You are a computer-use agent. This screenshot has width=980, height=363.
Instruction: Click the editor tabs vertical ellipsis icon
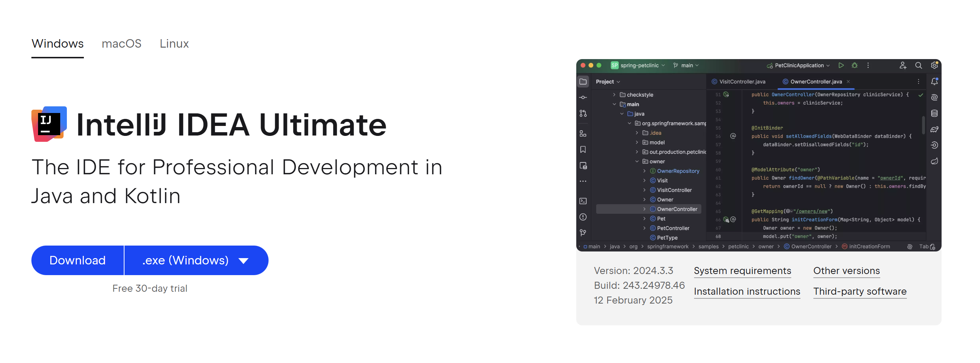tap(918, 82)
